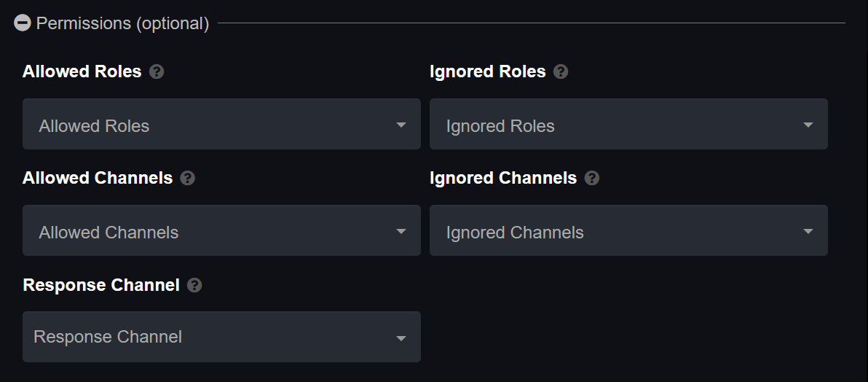Click the Allowed Channels help icon
868x382 pixels.
point(188,178)
